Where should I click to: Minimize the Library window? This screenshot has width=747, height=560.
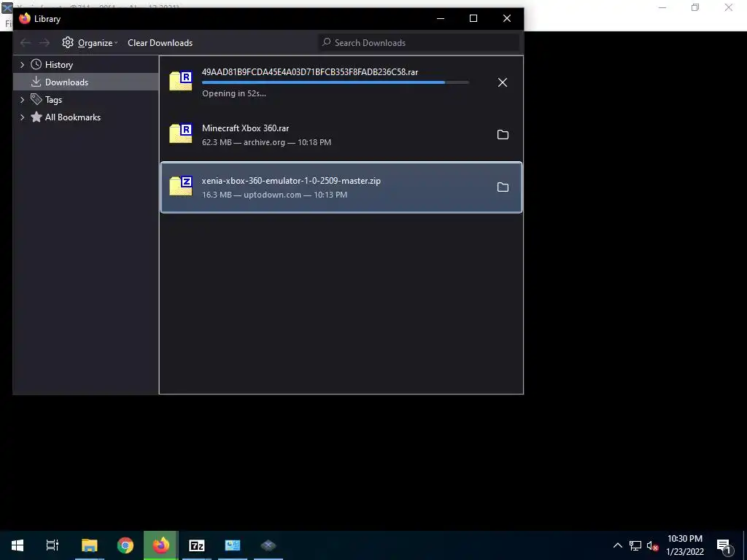[x=441, y=18]
